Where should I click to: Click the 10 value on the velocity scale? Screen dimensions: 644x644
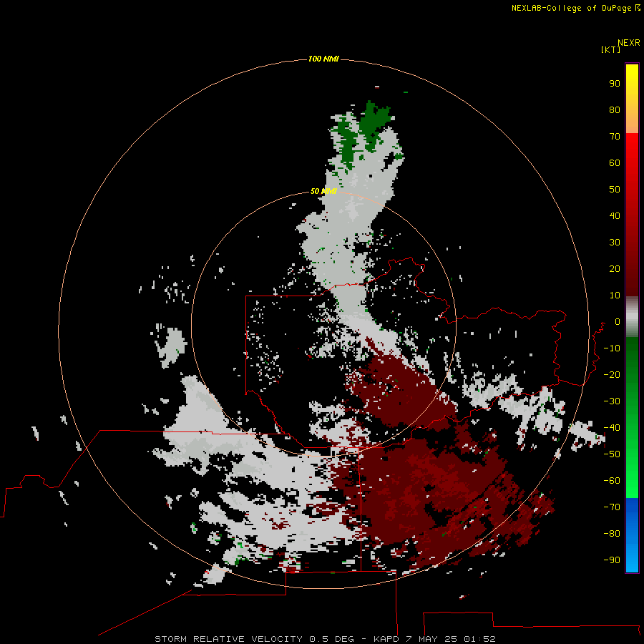[615, 296]
